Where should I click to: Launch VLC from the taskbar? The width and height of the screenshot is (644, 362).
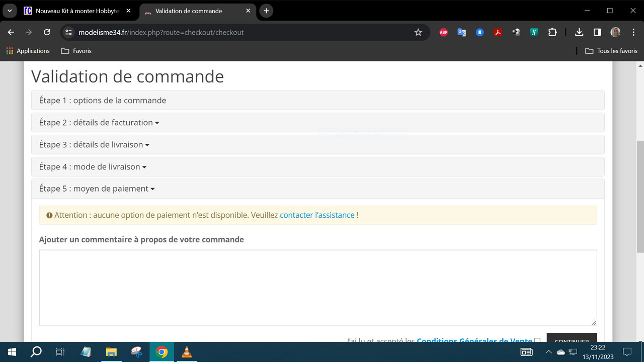click(x=187, y=351)
